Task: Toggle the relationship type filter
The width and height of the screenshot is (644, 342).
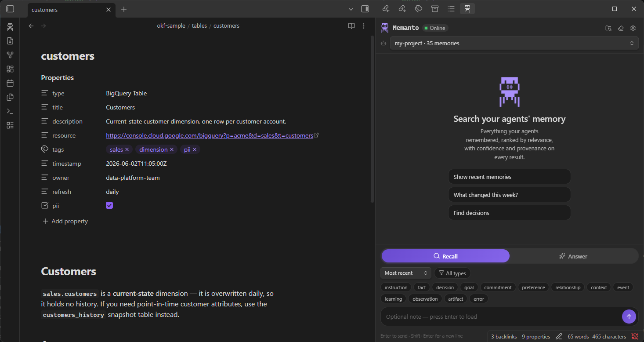Action: pyautogui.click(x=568, y=287)
